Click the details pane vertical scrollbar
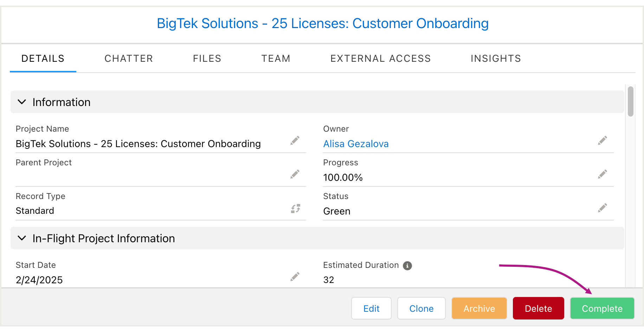 pyautogui.click(x=631, y=101)
